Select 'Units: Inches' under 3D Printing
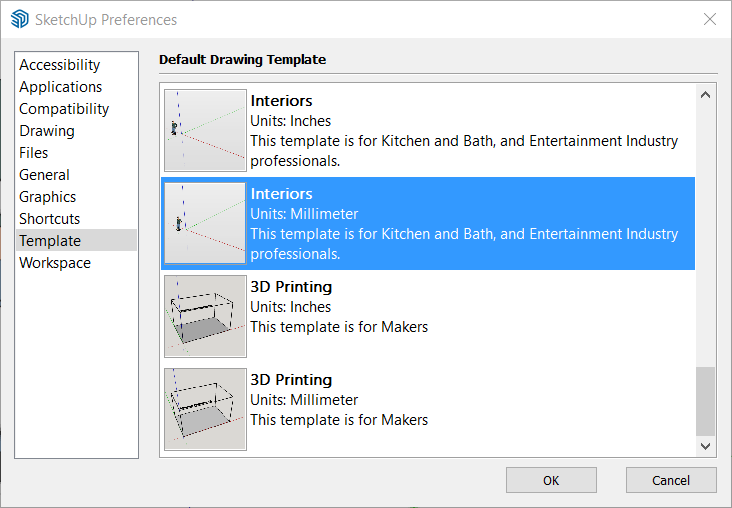This screenshot has height=508, width=732. tap(290, 307)
